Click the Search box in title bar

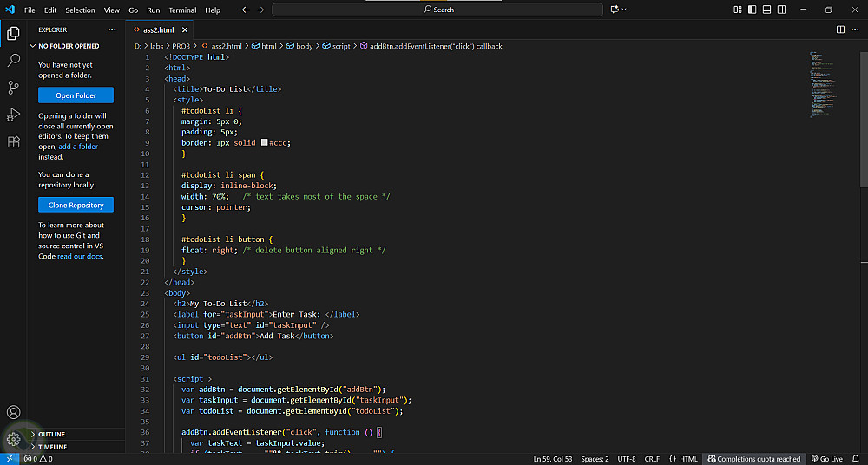click(x=437, y=10)
